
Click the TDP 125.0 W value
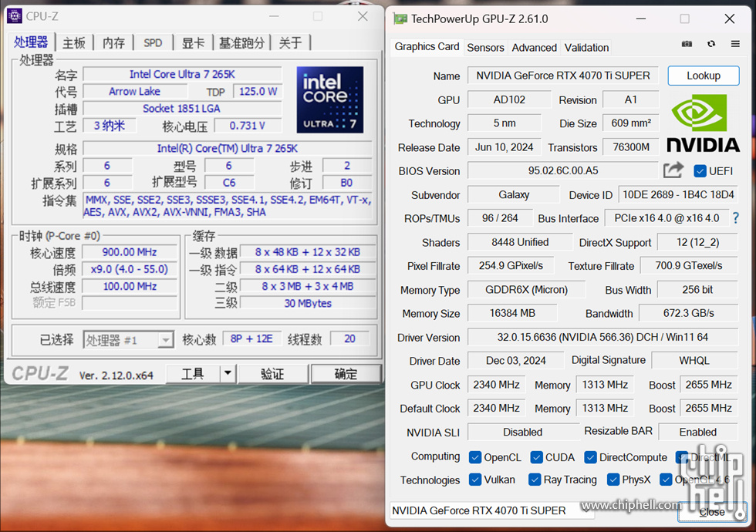coord(258,91)
